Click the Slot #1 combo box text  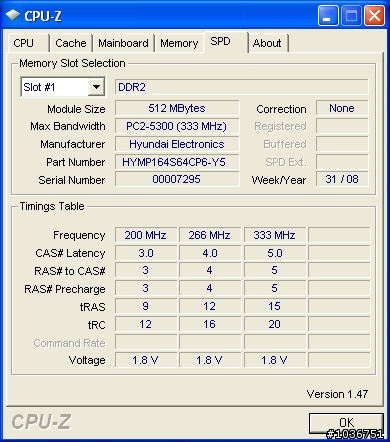click(x=39, y=87)
